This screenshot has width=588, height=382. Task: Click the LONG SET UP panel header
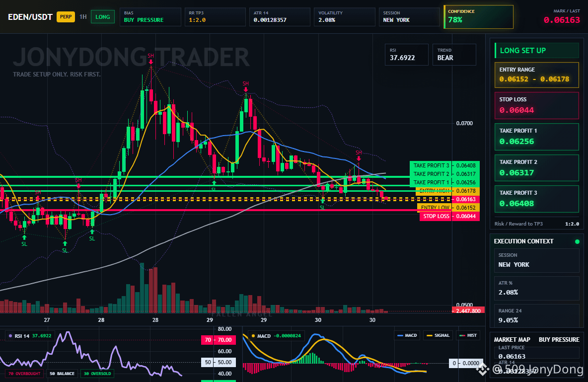pos(537,50)
